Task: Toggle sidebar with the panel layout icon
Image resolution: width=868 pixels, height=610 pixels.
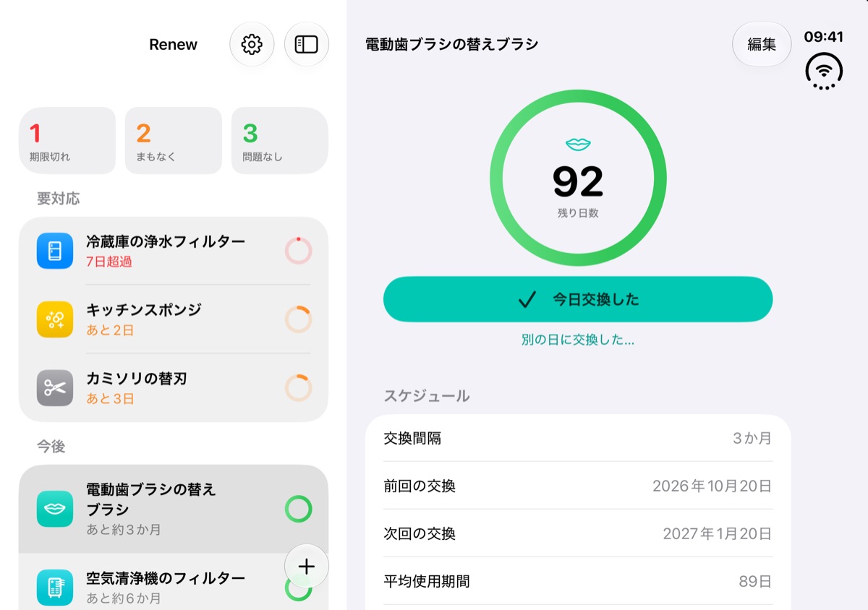Action: (x=307, y=44)
